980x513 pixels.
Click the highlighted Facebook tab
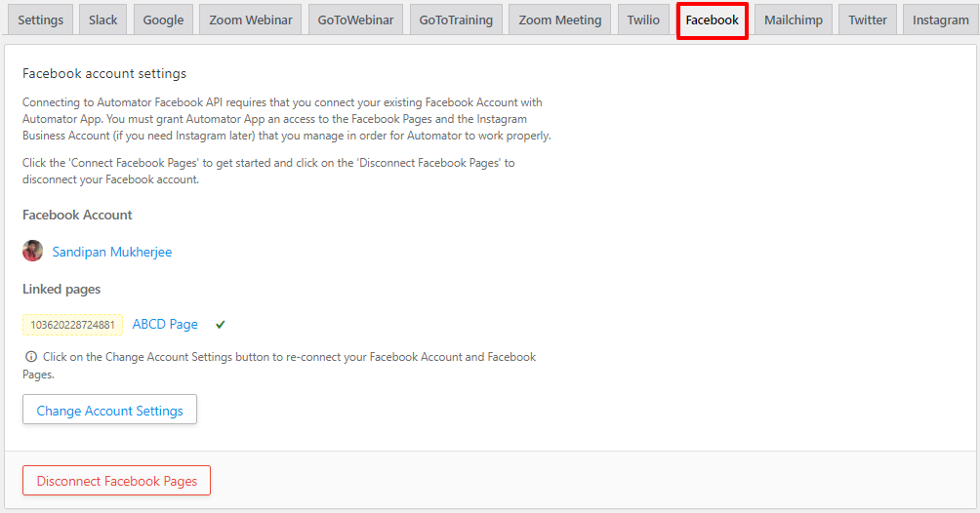[x=713, y=20]
